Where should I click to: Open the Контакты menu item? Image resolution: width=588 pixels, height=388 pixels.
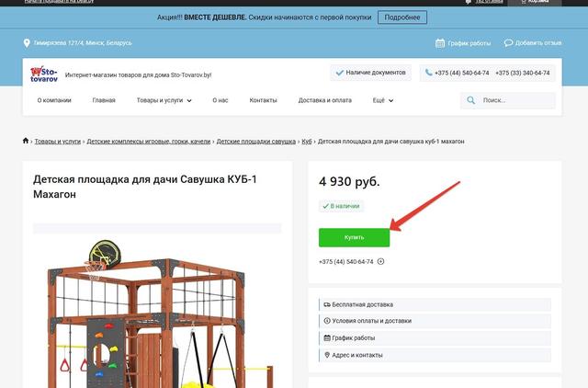(x=264, y=100)
